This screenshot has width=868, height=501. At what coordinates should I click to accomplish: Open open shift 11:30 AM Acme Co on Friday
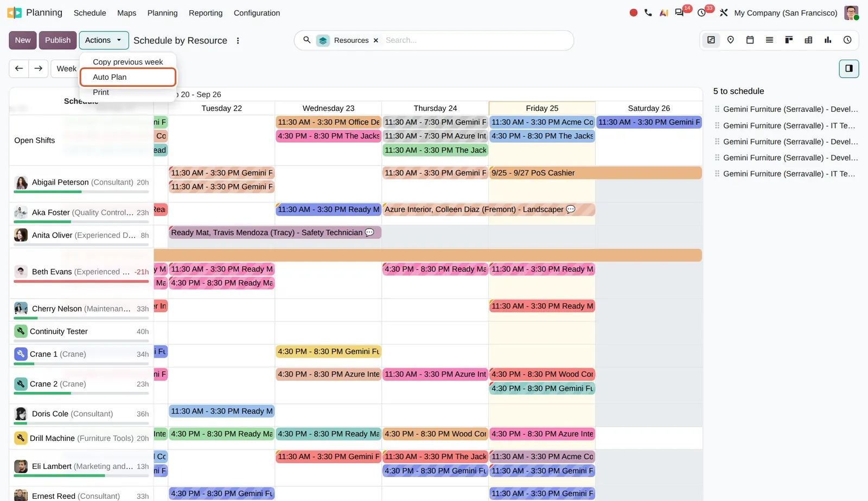542,122
